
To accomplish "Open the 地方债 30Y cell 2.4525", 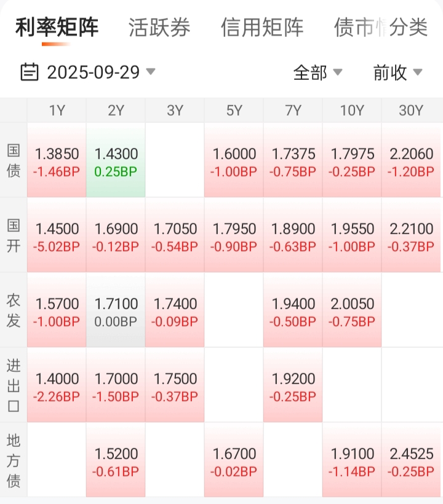I will (x=411, y=460).
